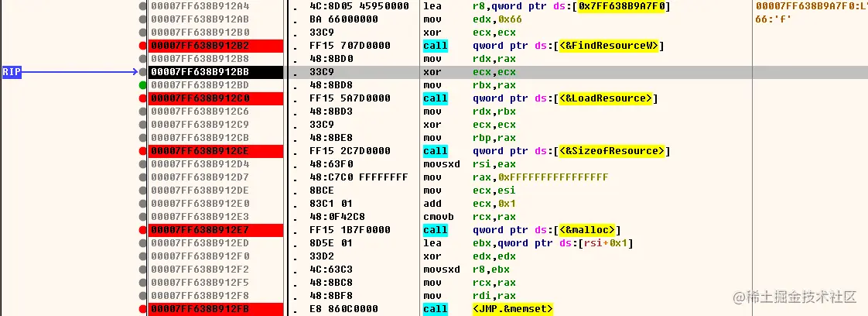This screenshot has width=868, height=316.
Task: Select address 00007FF638B912DE
Action: coord(200,191)
